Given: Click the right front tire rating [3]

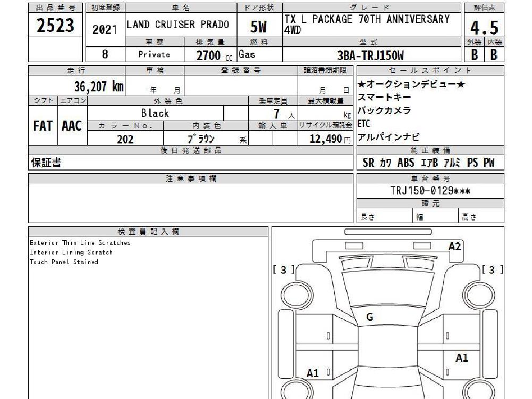Looking at the screenshot, I should (x=492, y=270).
